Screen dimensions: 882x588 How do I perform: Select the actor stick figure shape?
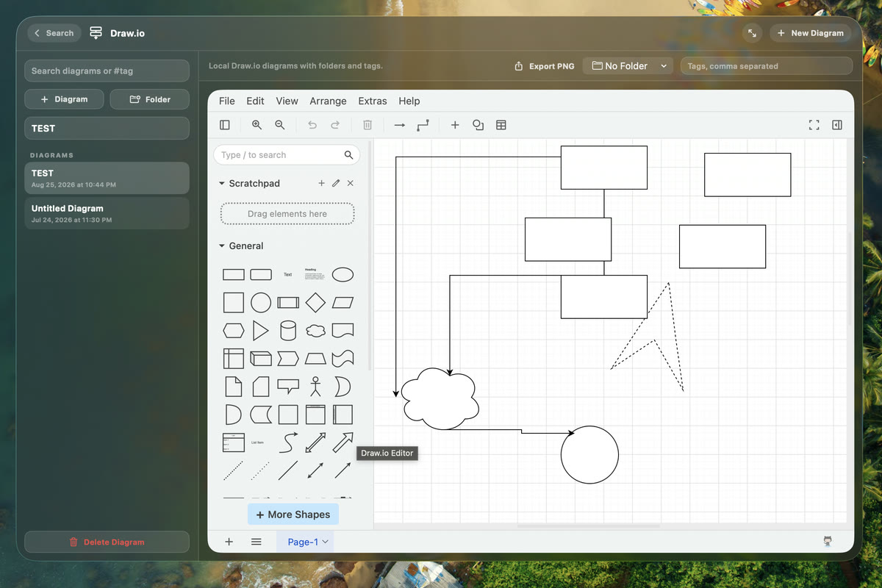tap(315, 387)
